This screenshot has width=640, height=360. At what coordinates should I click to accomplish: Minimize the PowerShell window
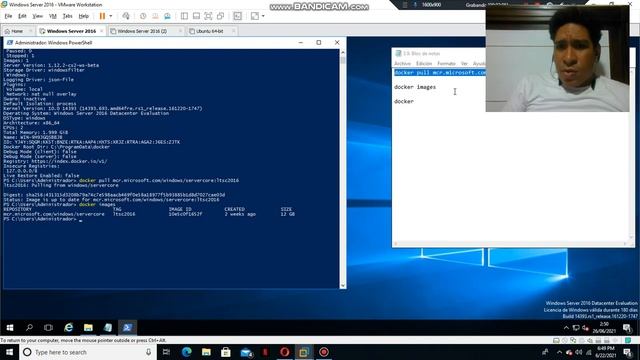click(301, 42)
